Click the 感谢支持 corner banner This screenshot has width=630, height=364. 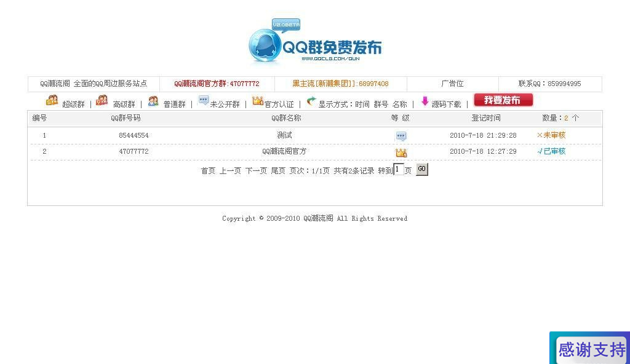pos(590,348)
